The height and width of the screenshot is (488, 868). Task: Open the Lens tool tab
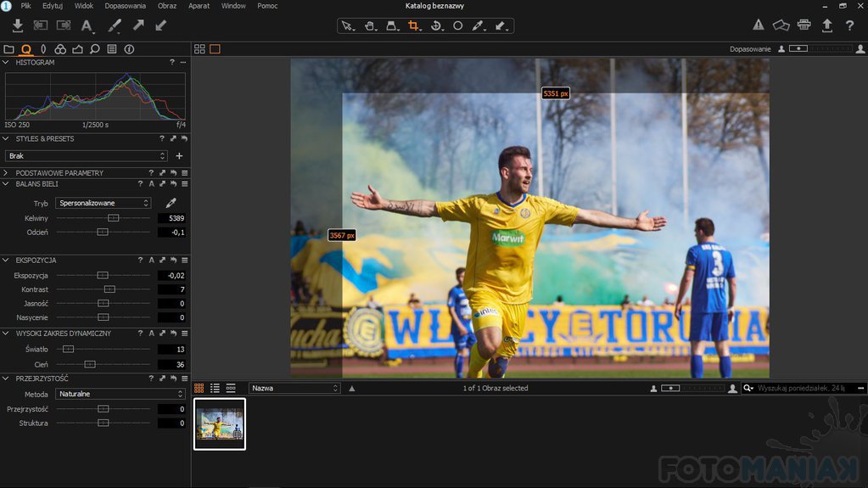point(43,49)
